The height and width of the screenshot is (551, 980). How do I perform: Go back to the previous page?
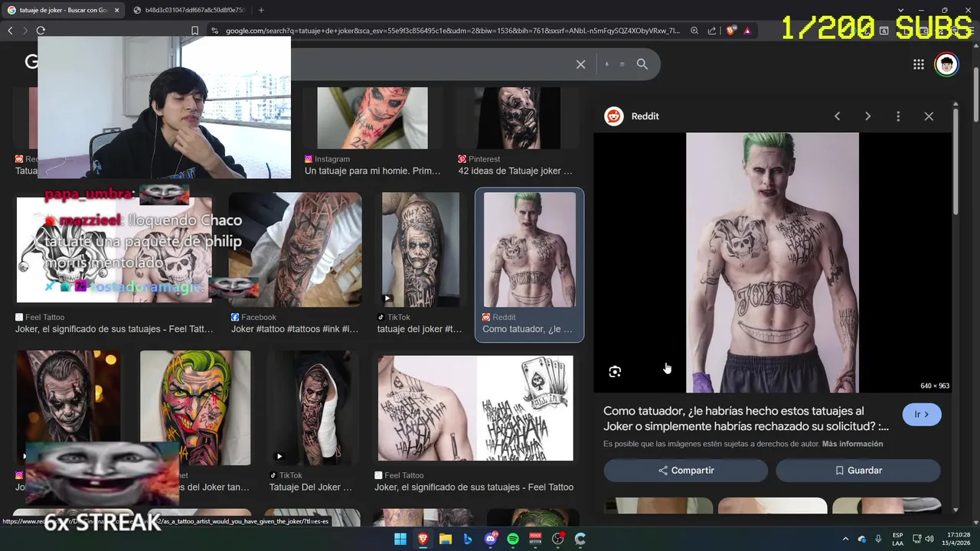10,31
